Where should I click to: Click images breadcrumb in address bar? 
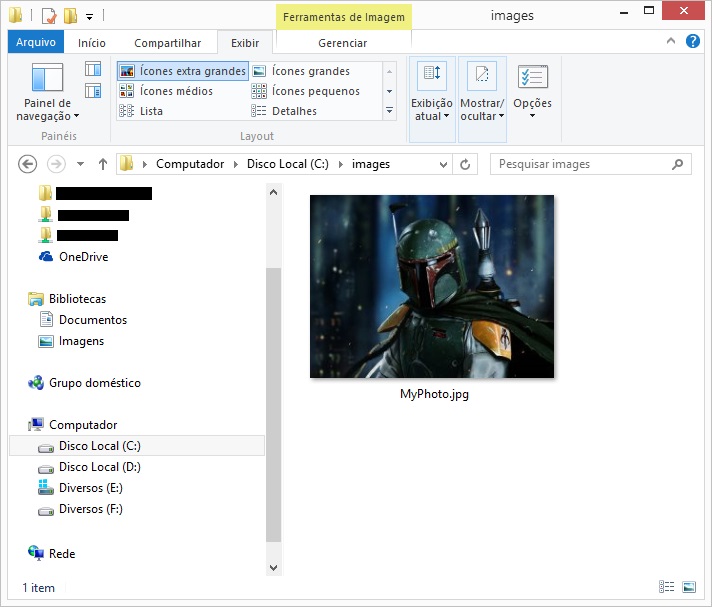pos(371,164)
